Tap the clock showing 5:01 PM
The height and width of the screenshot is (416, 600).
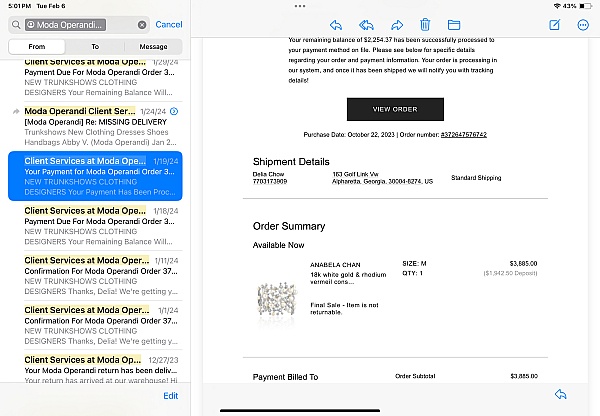pos(20,6)
